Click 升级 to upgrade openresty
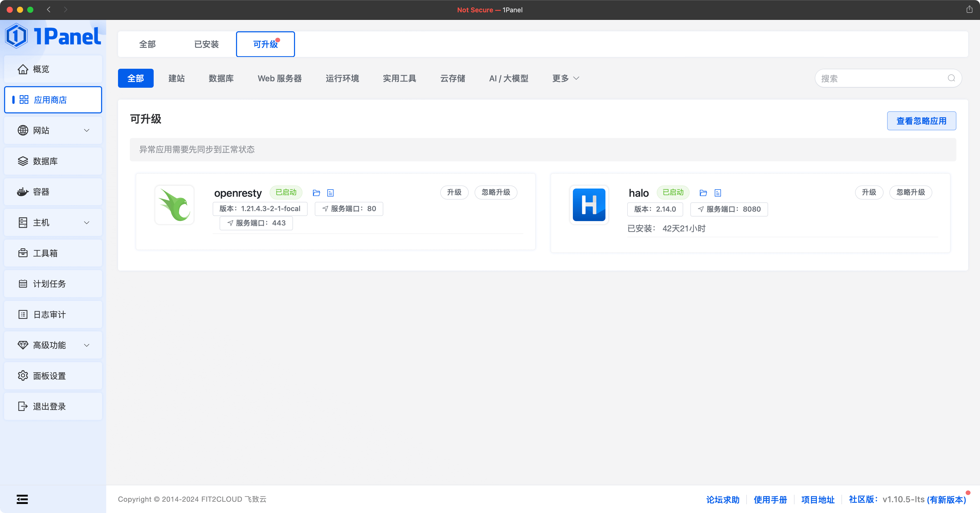980x513 pixels. point(454,192)
